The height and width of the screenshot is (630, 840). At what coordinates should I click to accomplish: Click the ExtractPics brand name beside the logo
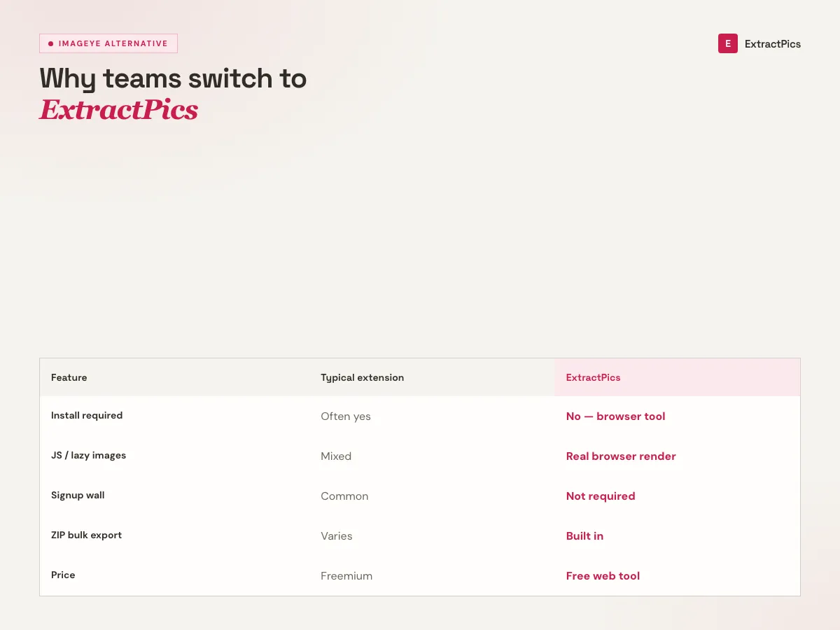773,44
